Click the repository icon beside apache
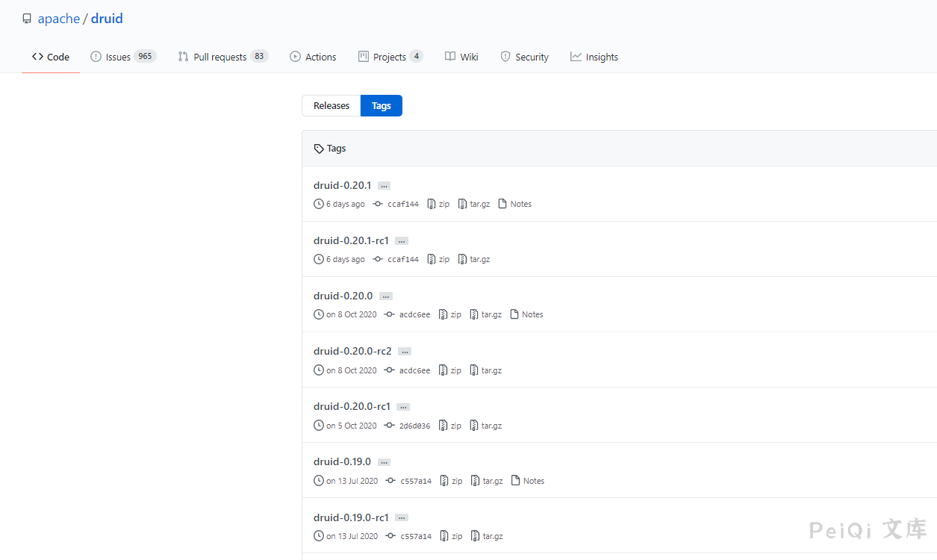The image size is (937, 560). [x=27, y=19]
